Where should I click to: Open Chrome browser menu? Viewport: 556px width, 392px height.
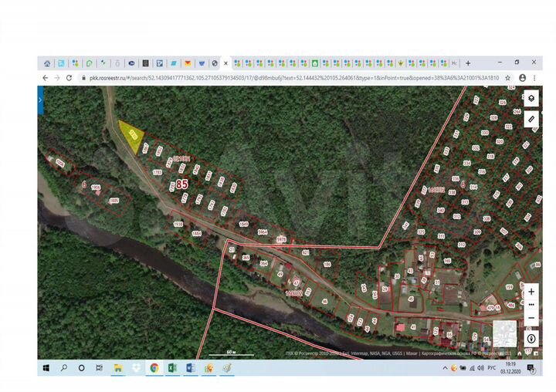pyautogui.click(x=534, y=78)
